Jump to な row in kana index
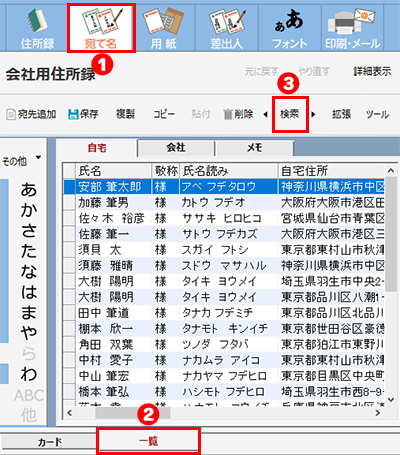The height and width of the screenshot is (455, 400). pos(29,271)
